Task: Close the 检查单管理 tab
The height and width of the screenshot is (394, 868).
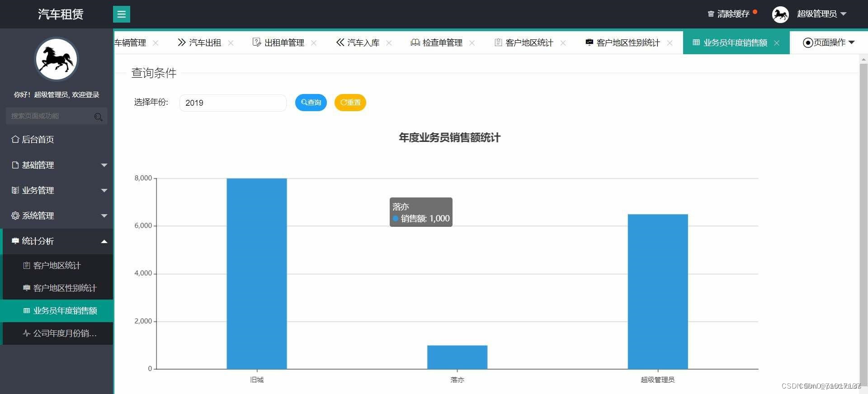Action: [x=472, y=43]
